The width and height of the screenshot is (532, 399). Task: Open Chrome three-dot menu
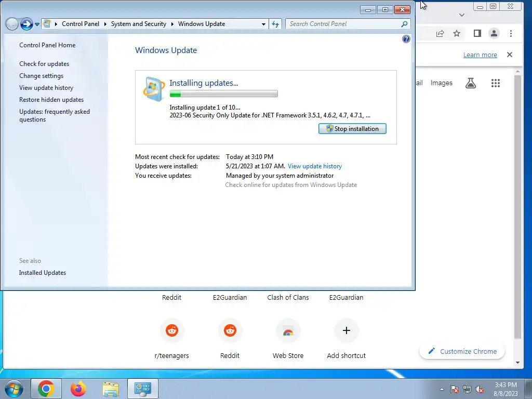tap(511, 33)
